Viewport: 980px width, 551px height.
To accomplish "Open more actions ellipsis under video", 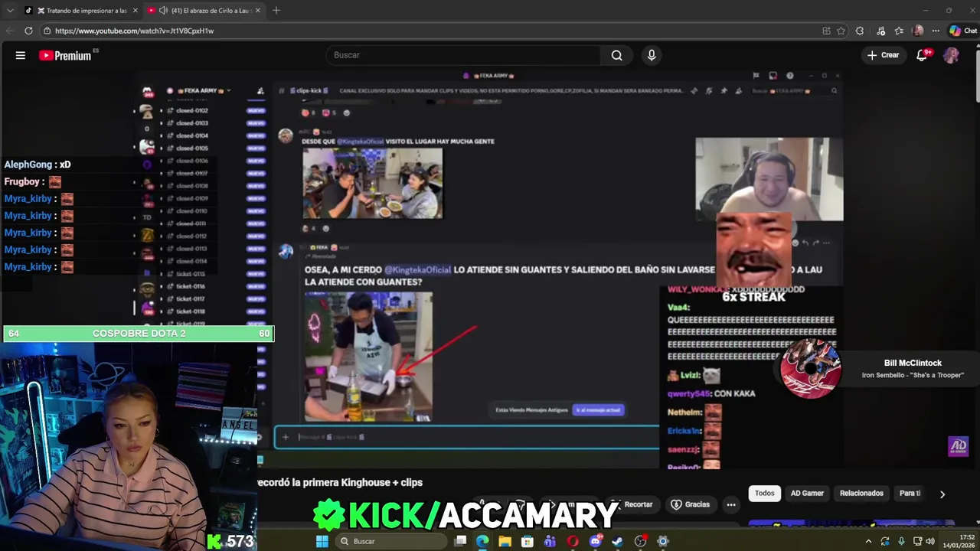I will click(x=731, y=505).
